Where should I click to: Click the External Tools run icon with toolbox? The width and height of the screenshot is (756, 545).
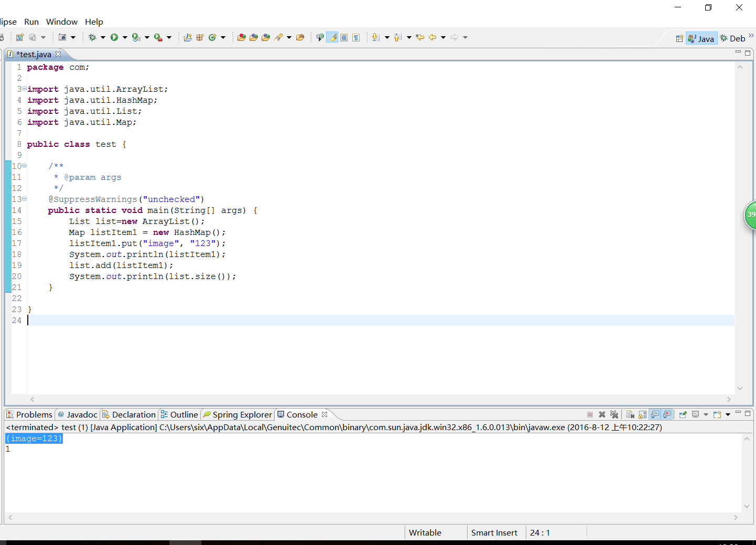coord(158,37)
